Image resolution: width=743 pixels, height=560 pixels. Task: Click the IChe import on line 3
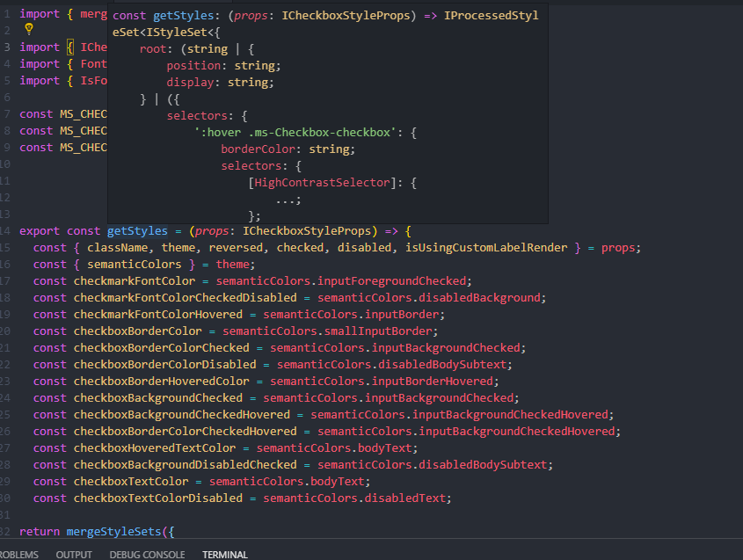click(x=93, y=47)
